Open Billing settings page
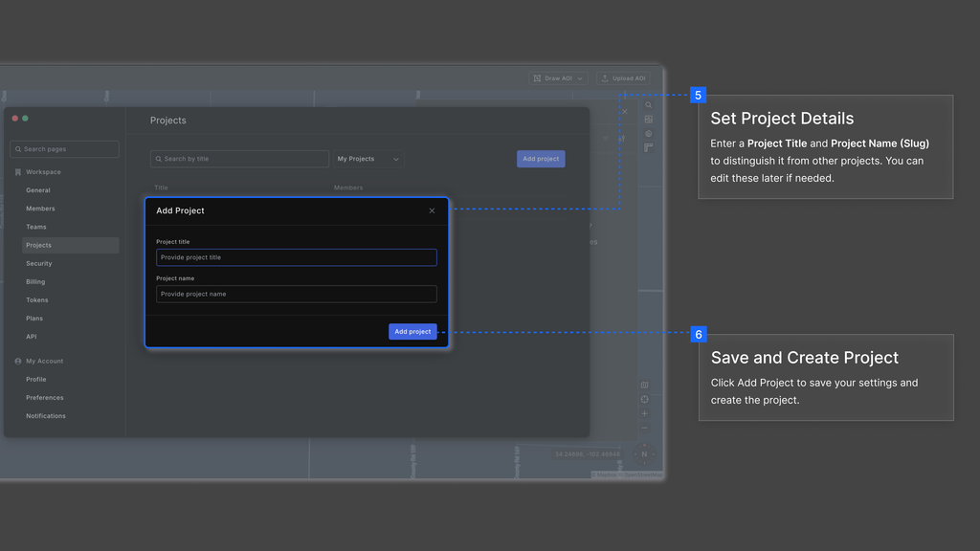The height and width of the screenshot is (551, 980). pyautogui.click(x=35, y=282)
